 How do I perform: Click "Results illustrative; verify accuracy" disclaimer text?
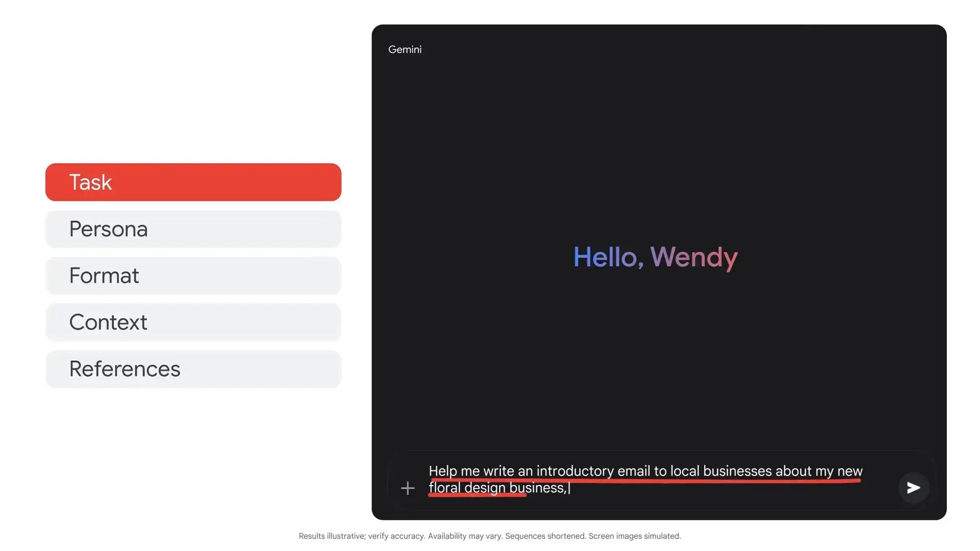coord(361,536)
